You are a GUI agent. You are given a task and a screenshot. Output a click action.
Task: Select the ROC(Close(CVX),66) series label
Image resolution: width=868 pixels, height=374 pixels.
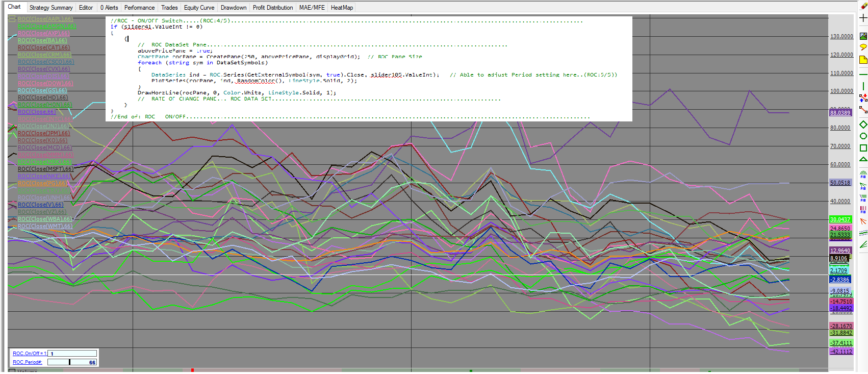point(44,69)
